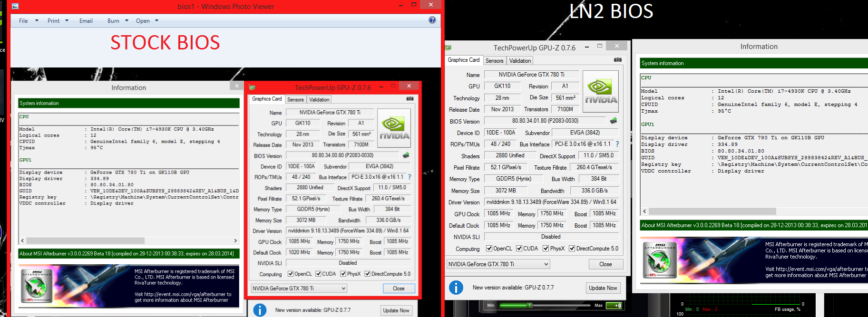Click the BIOS save chip icon beside 80.80.34.00.80

[x=406, y=155]
